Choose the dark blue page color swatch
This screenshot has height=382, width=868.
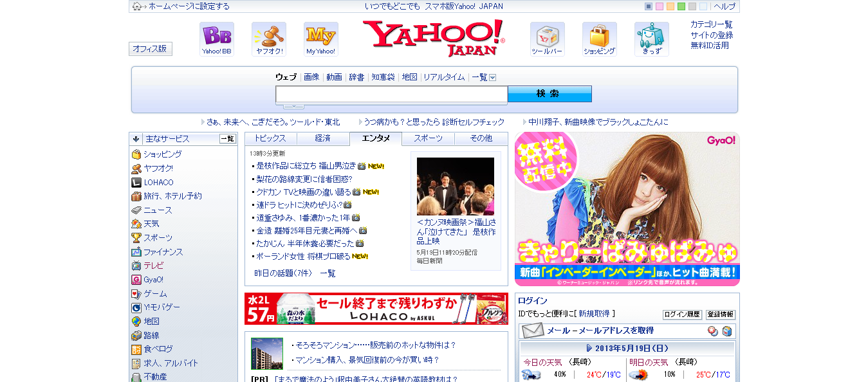click(x=649, y=6)
